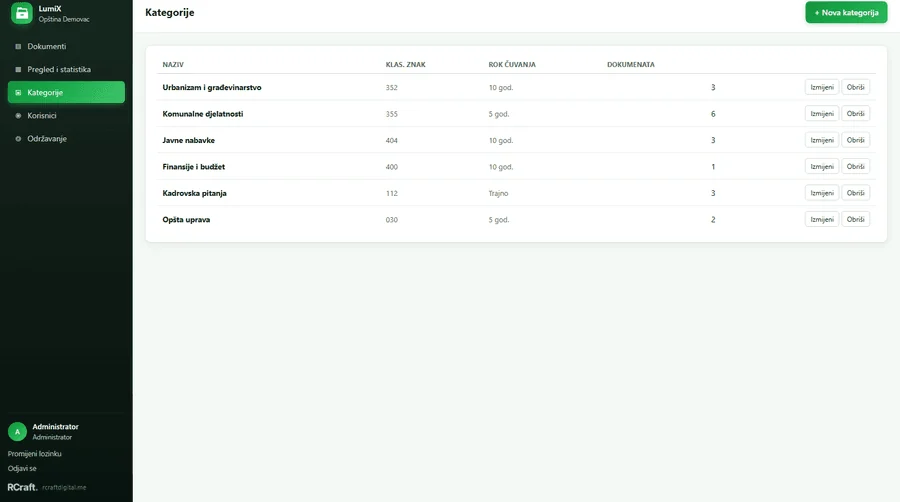Select the Komunalne djelatnosti name cell

click(203, 114)
